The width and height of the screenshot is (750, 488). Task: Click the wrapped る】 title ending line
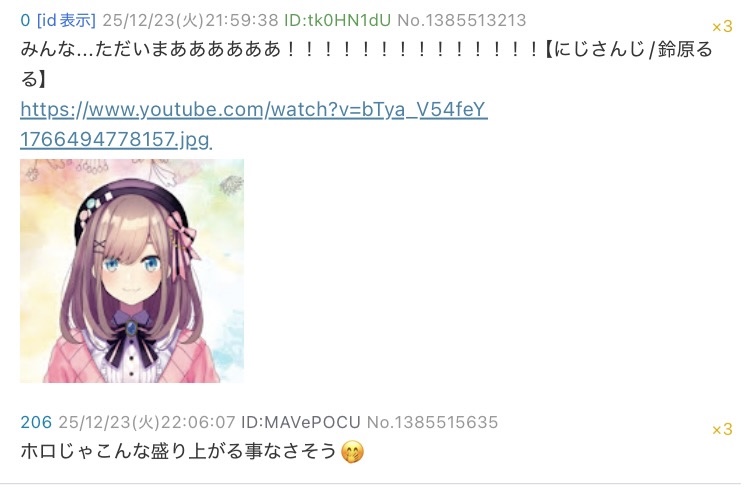coord(33,79)
